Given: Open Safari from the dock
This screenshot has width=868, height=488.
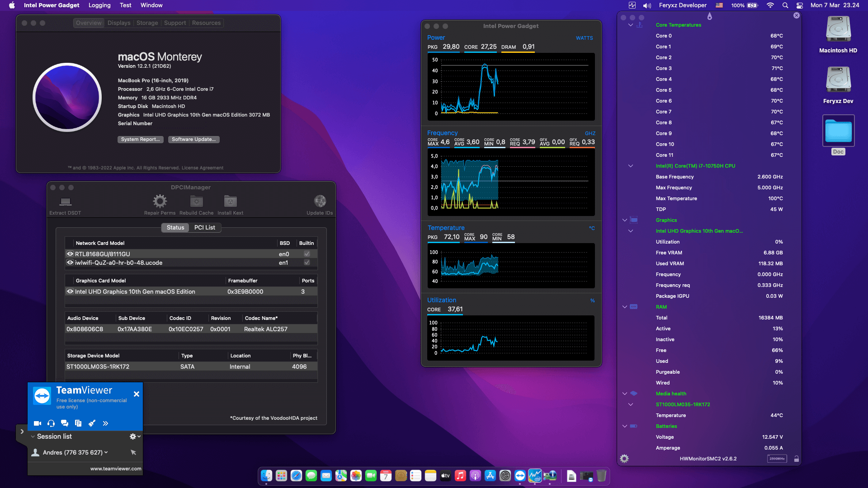Looking at the screenshot, I should (297, 475).
